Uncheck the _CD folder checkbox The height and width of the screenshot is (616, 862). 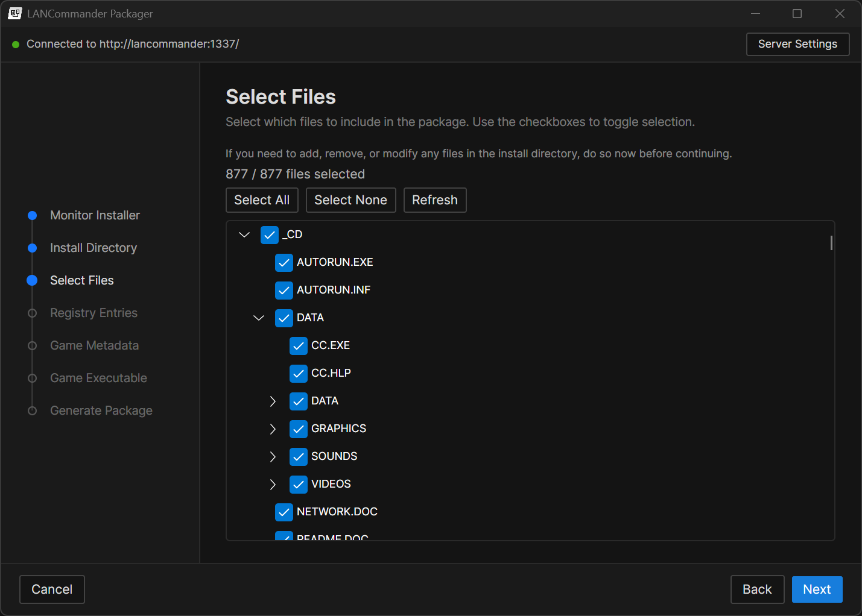pyautogui.click(x=270, y=234)
